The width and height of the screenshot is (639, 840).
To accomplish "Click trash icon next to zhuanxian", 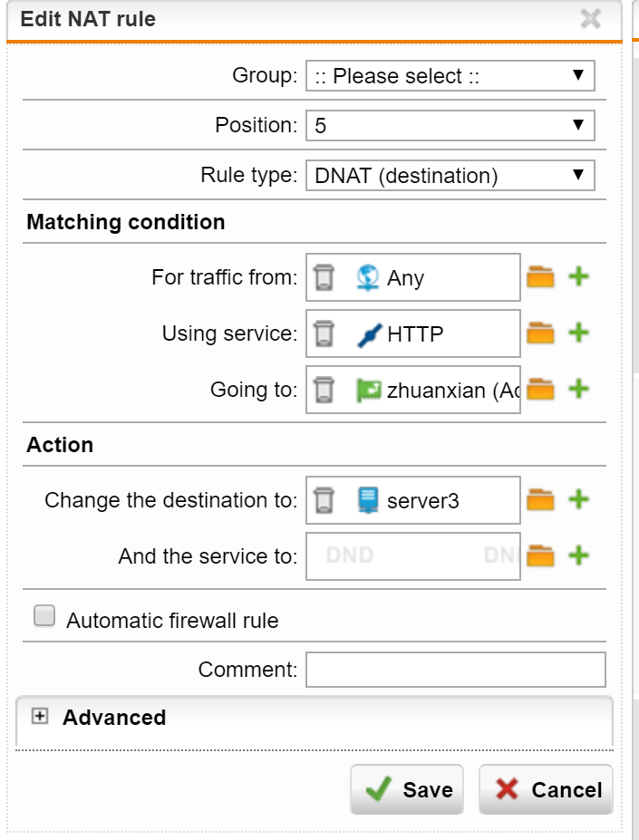I will click(324, 390).
